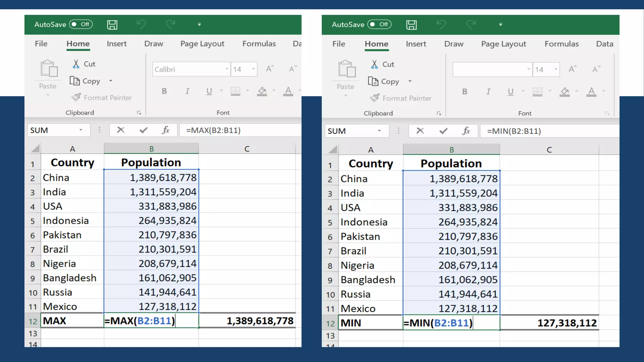Open font size dropdown in right window

click(556, 69)
